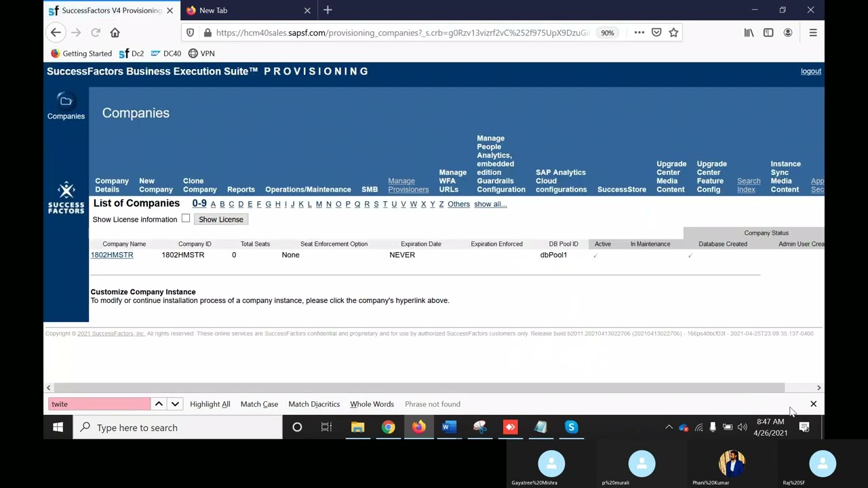Click the Windows taskbar search box
Screen dimensions: 868x488
[178, 428]
